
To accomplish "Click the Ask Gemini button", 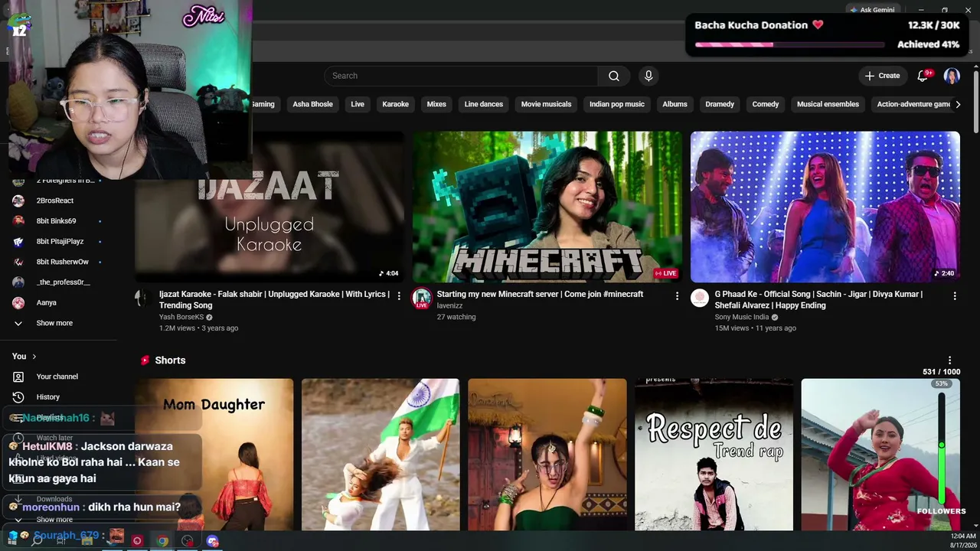I will pos(872,10).
